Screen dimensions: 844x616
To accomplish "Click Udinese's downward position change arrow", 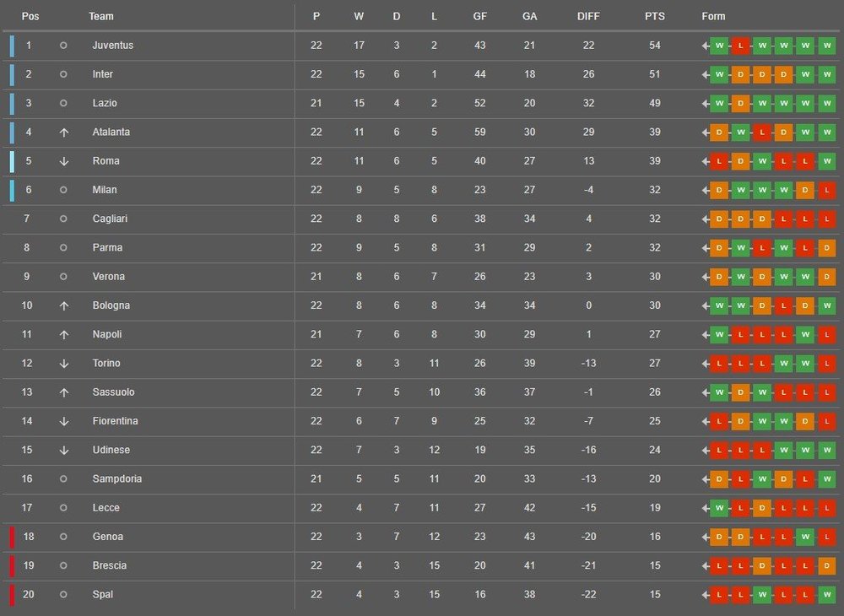I will 63,451.
